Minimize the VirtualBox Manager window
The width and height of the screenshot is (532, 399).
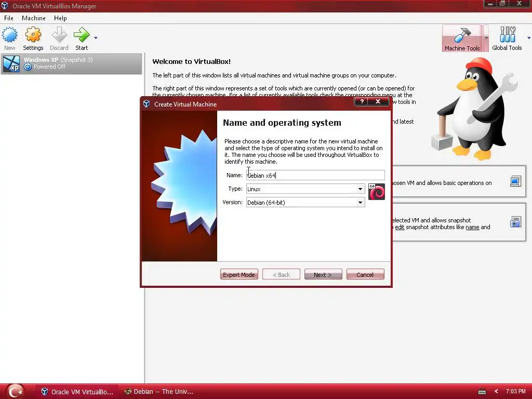[x=490, y=4]
